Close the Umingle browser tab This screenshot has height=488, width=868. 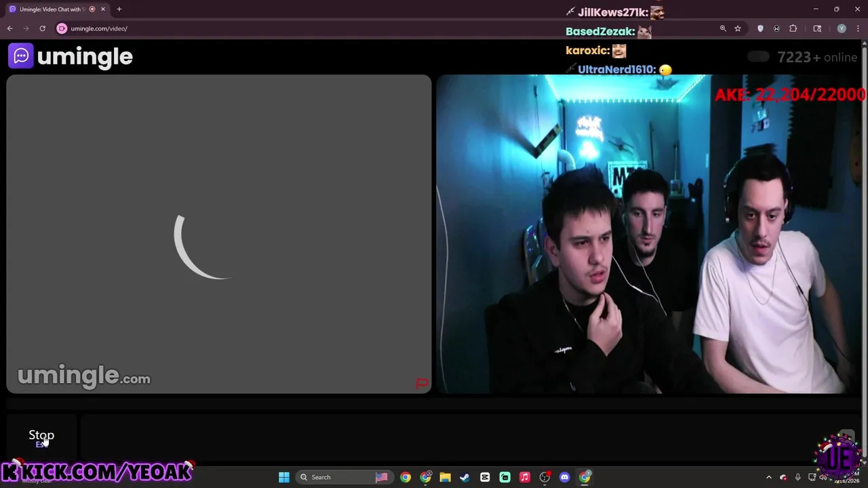[103, 9]
